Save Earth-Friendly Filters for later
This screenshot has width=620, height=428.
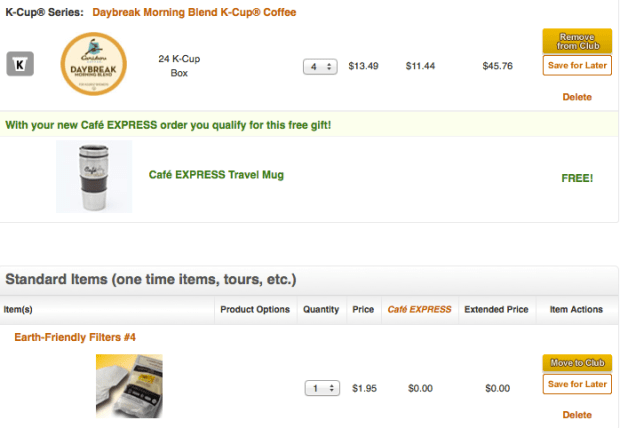point(577,384)
